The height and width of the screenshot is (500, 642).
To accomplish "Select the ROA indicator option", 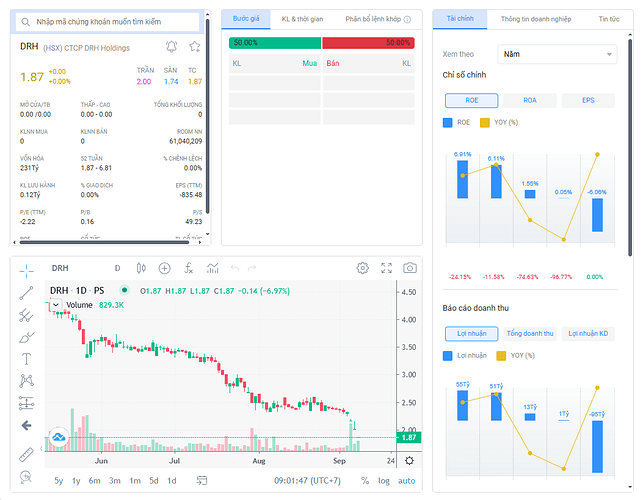I will 530,100.
